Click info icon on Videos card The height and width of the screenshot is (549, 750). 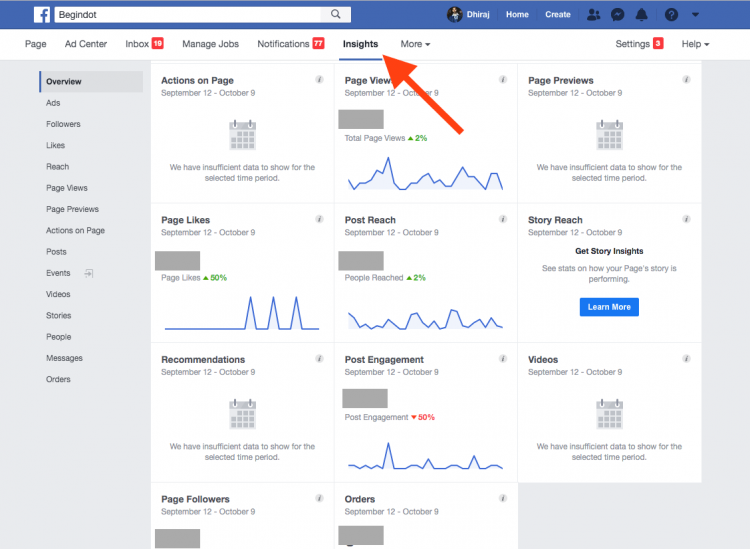pos(686,359)
